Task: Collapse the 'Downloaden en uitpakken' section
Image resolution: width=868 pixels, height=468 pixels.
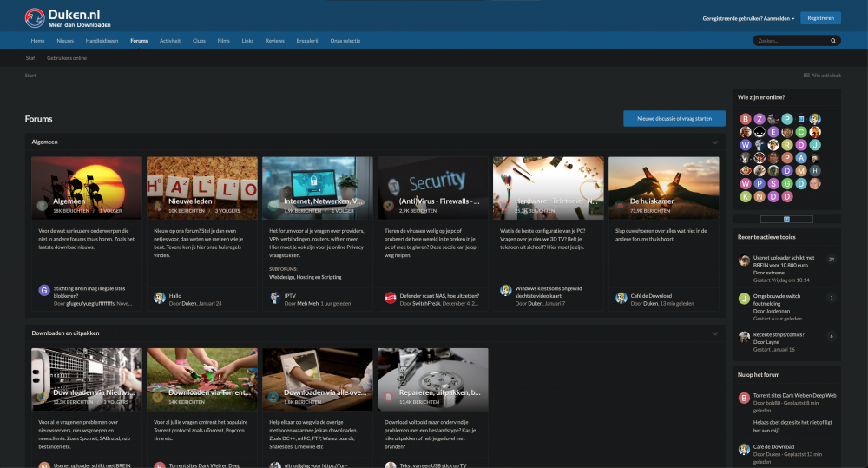Action: [715, 333]
